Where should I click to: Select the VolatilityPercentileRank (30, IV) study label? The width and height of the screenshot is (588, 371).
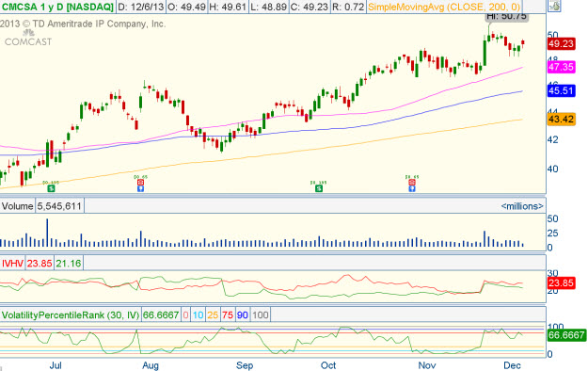(x=71, y=315)
